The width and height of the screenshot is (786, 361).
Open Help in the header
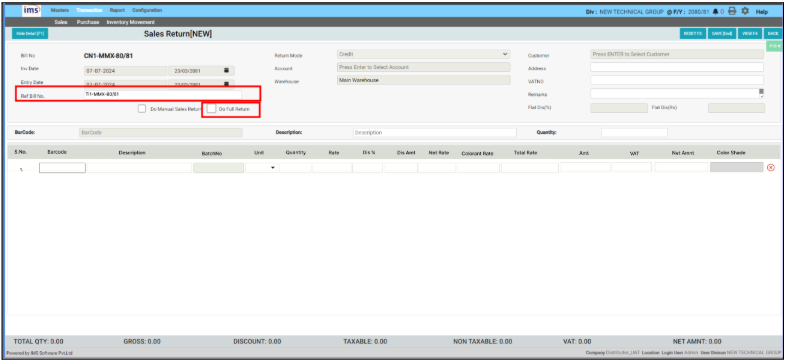tap(761, 12)
